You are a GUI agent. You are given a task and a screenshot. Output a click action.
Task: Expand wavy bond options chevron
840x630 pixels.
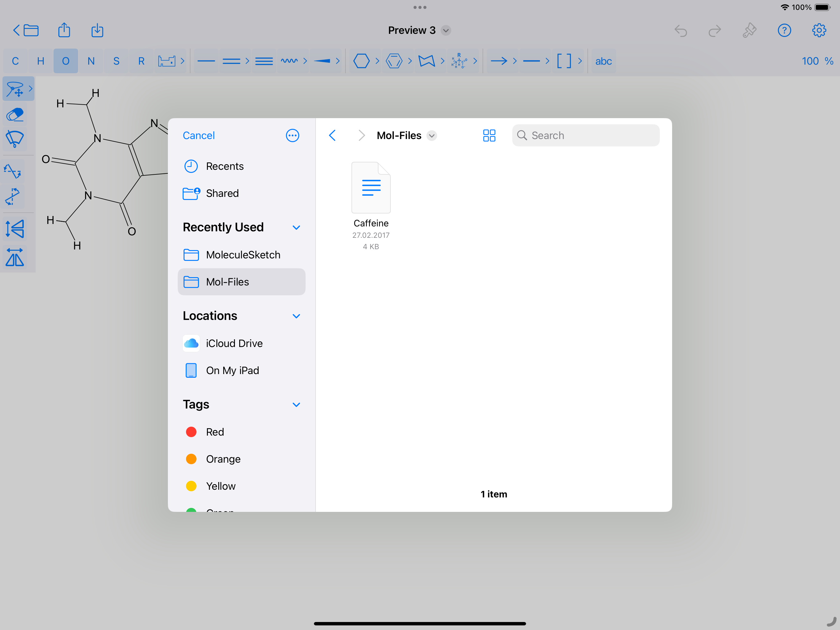pos(305,61)
